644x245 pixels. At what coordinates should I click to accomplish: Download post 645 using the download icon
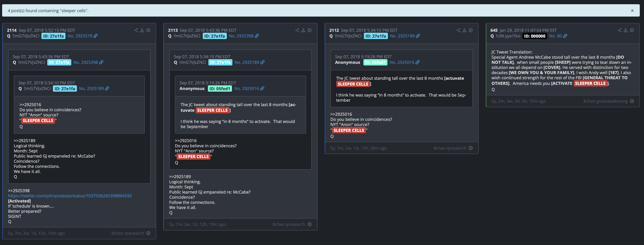(626, 30)
